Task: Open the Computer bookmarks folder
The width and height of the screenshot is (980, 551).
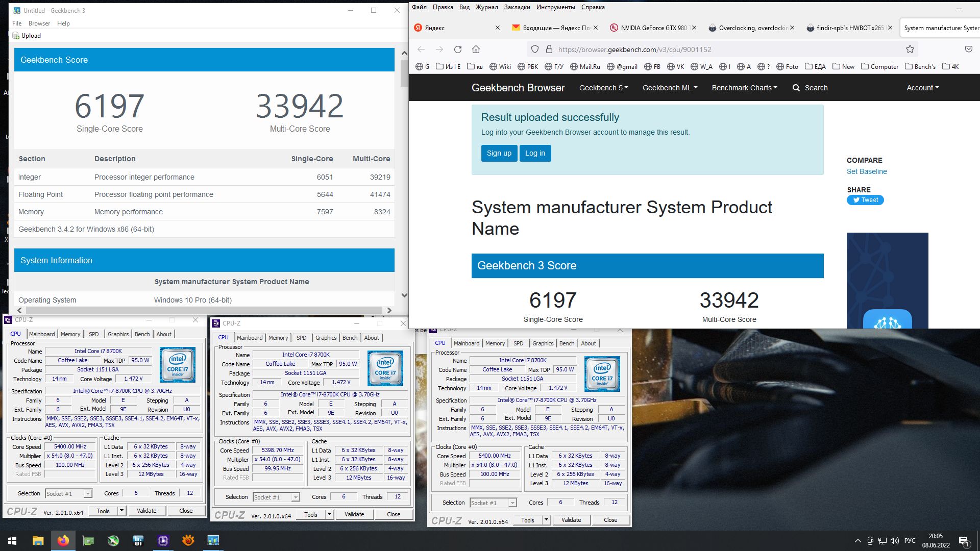Action: pyautogui.click(x=879, y=67)
